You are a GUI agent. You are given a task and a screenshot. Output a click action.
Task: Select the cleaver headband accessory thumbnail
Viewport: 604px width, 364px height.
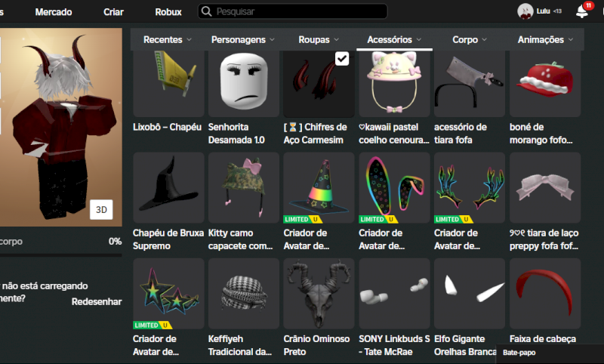point(470,83)
